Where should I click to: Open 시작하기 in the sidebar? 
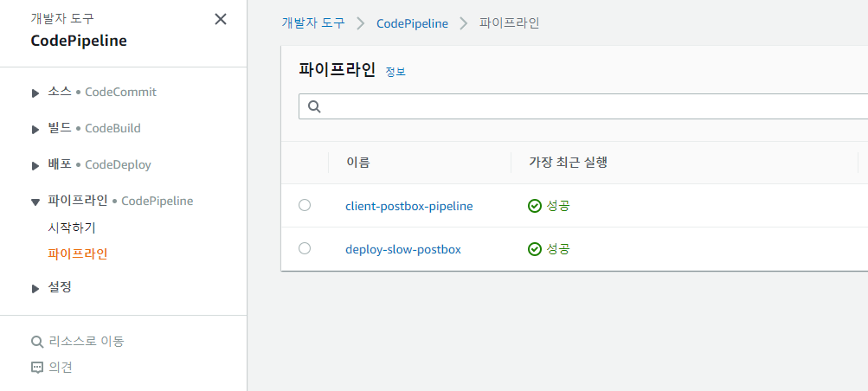click(x=72, y=228)
